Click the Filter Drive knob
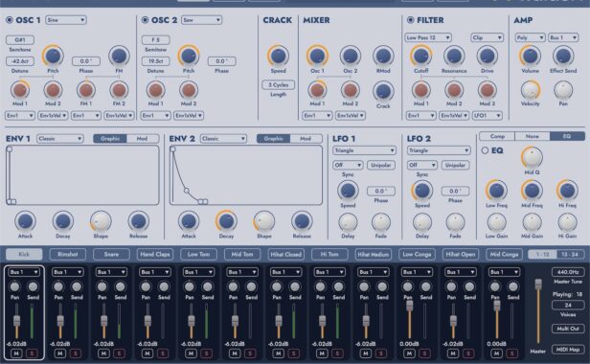Viewport: 590px width, 364px height. pos(487,56)
